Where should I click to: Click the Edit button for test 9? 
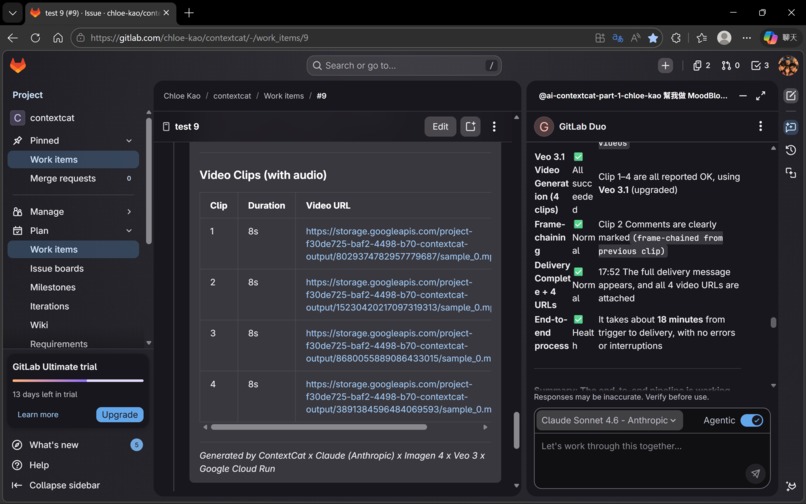click(440, 127)
